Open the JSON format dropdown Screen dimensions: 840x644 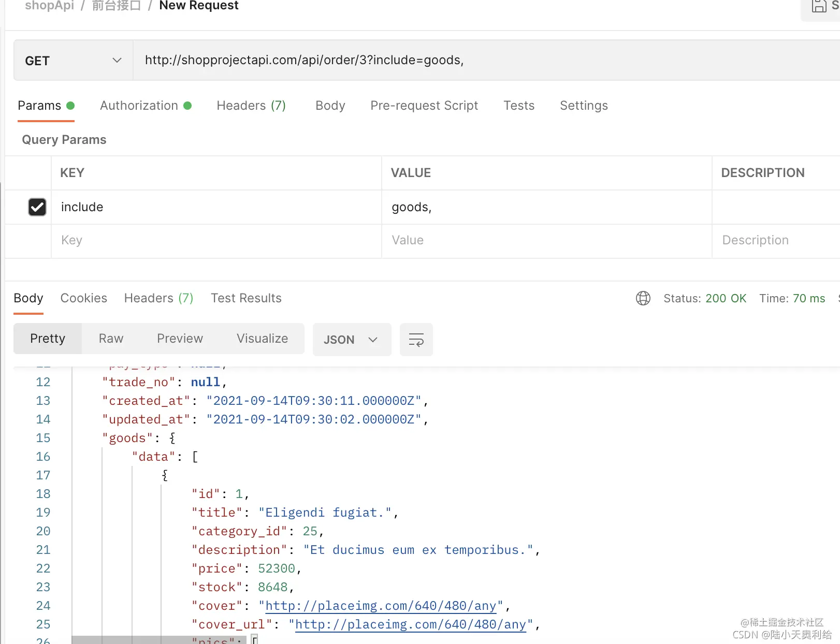click(352, 340)
